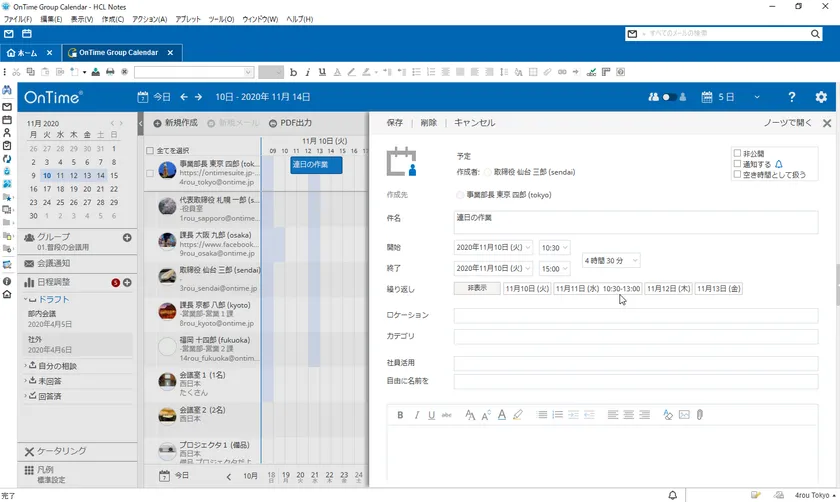Click the PDF出力 export icon
840x502 pixels.
coord(272,123)
